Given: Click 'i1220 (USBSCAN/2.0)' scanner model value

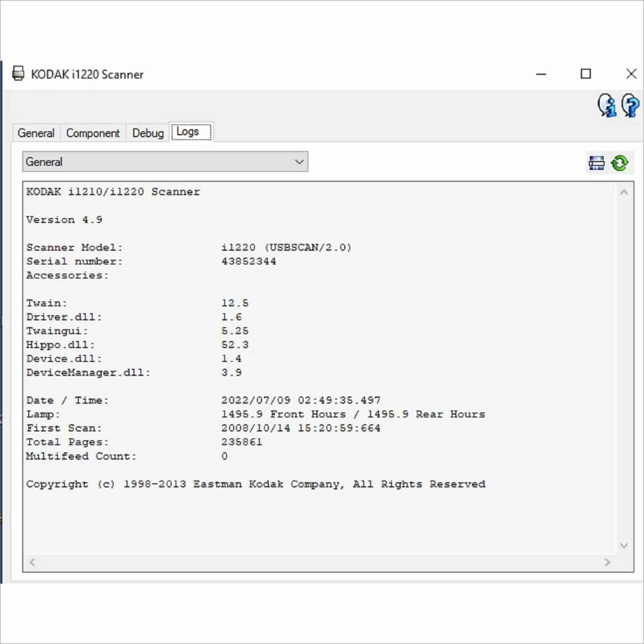Looking at the screenshot, I should tap(287, 248).
